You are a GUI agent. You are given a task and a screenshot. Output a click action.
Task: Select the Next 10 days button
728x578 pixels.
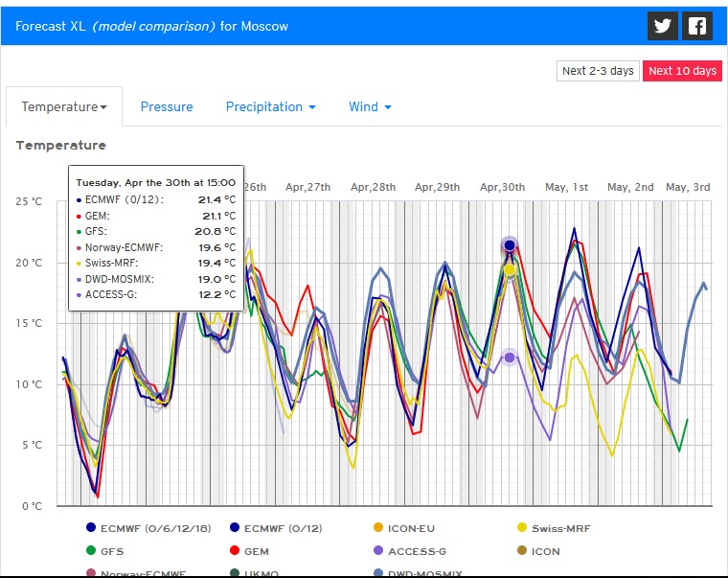682,71
